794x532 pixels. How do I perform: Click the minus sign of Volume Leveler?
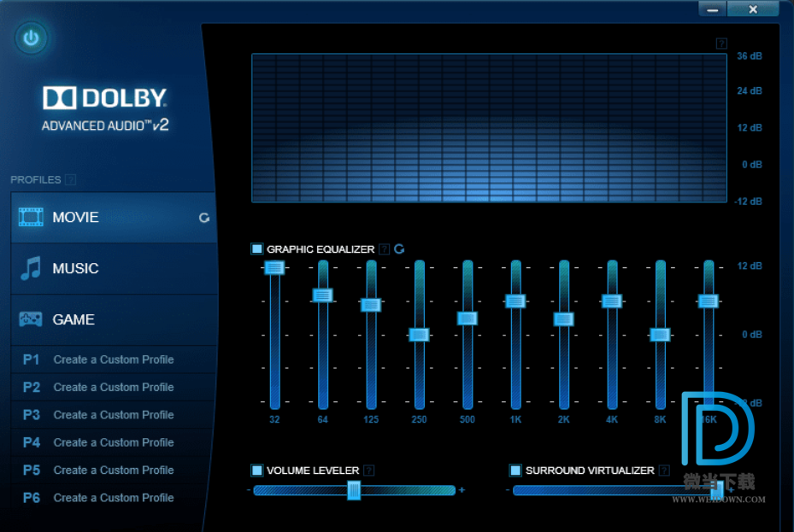coord(249,490)
